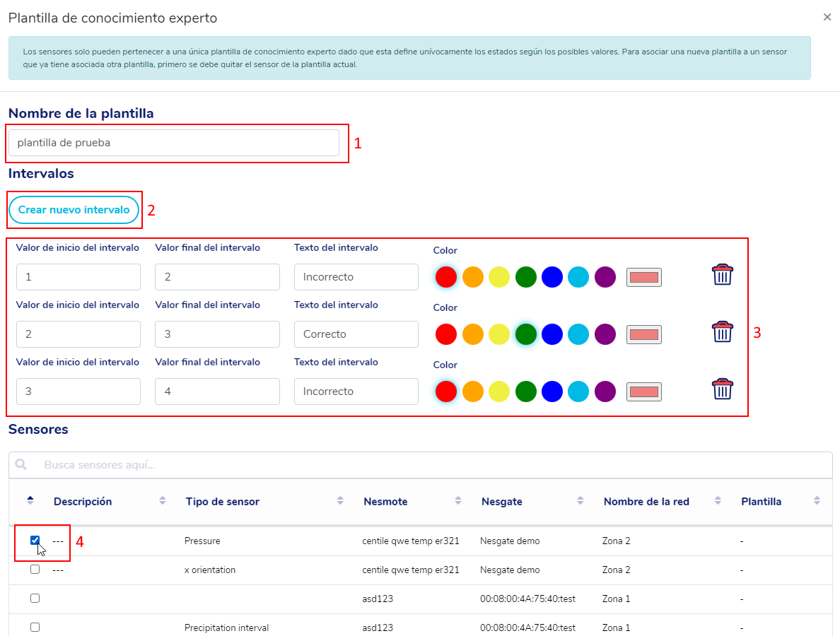The height and width of the screenshot is (636, 840).
Task: Close the expert knowledge template dialog
Action: pyautogui.click(x=827, y=18)
